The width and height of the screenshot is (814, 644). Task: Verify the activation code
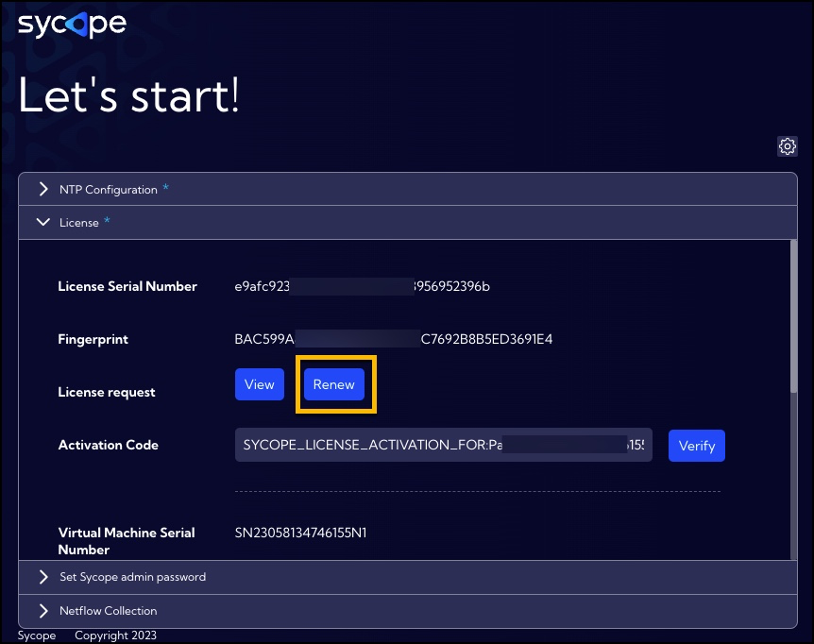(x=697, y=446)
